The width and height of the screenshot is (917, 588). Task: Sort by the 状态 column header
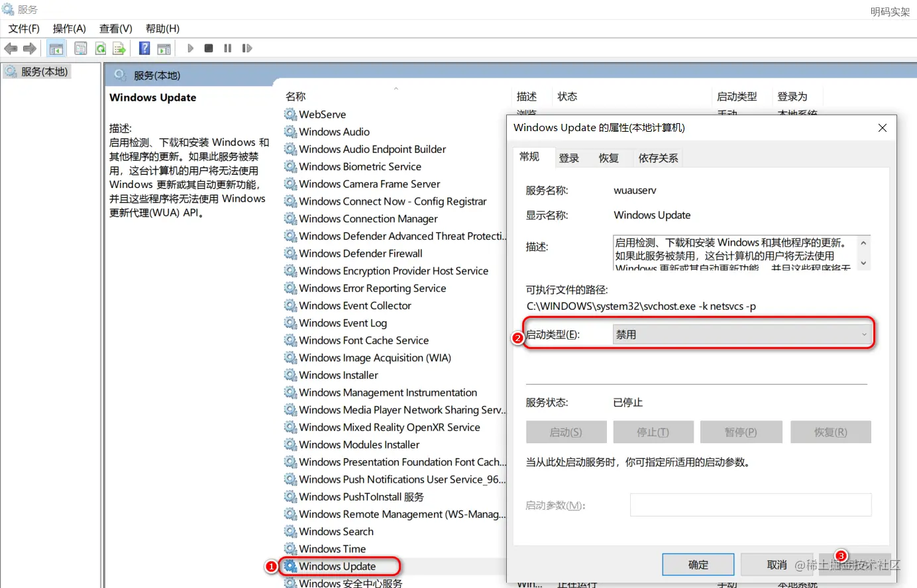coord(567,97)
